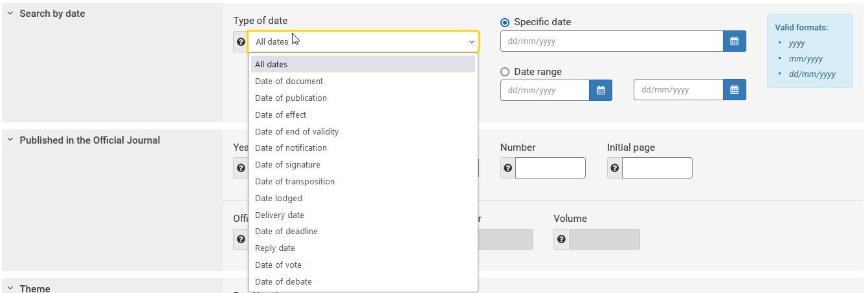
Task: Click help icon beside Type of date
Action: (x=241, y=42)
